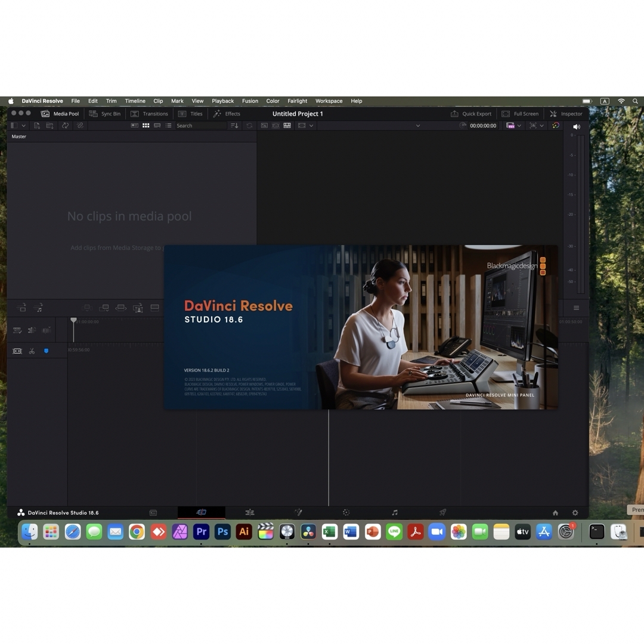This screenshot has height=644, width=644.
Task: Mute audio with the speaker icon
Action: pyautogui.click(x=576, y=126)
